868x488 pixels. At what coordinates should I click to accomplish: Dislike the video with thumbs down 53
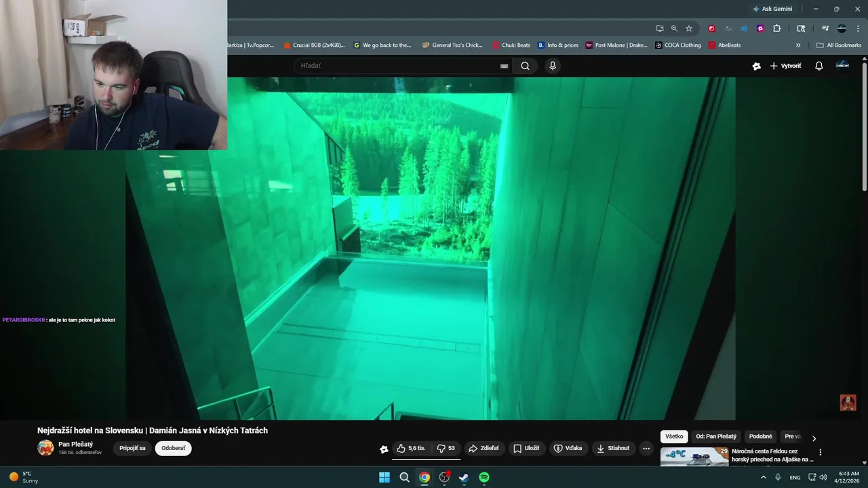446,448
